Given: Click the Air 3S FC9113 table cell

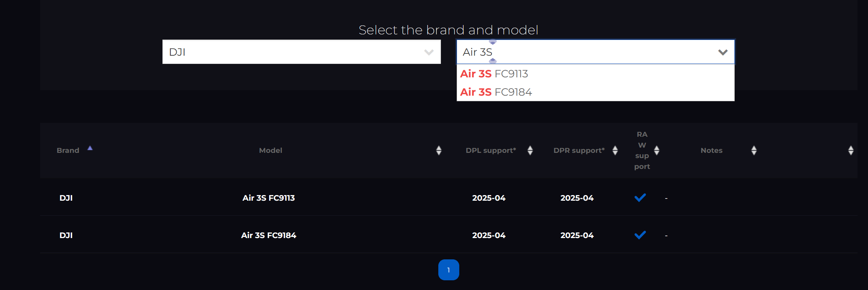Looking at the screenshot, I should point(269,198).
